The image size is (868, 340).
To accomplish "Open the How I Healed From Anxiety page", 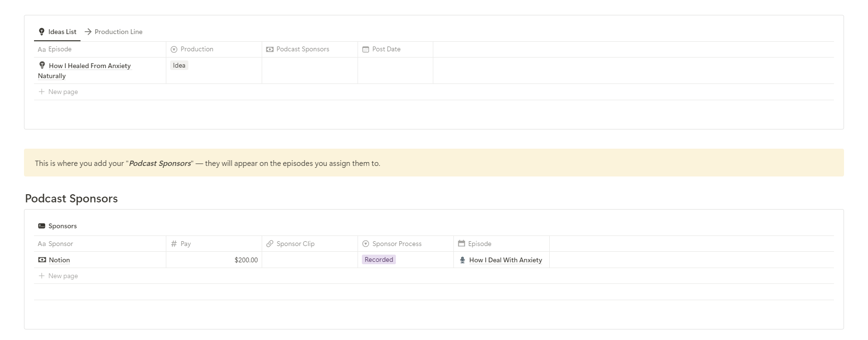I will 90,66.
